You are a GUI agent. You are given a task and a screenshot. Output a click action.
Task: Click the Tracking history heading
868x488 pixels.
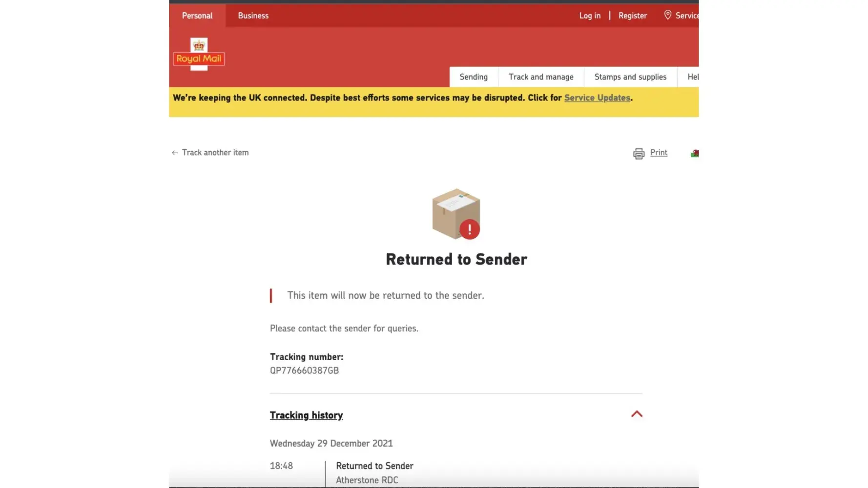point(306,415)
